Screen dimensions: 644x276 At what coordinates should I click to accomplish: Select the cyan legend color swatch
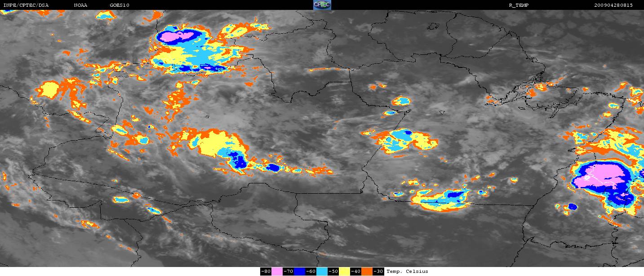point(322,272)
